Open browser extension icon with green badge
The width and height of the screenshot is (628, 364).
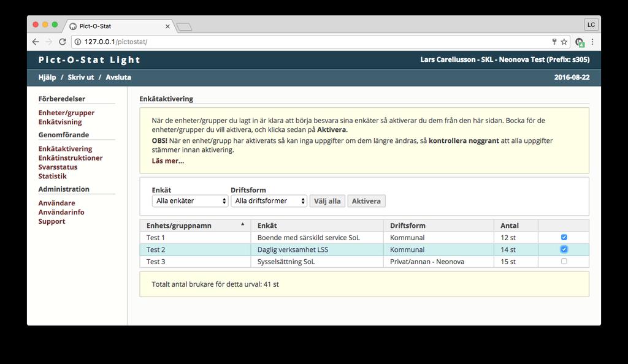tap(580, 42)
